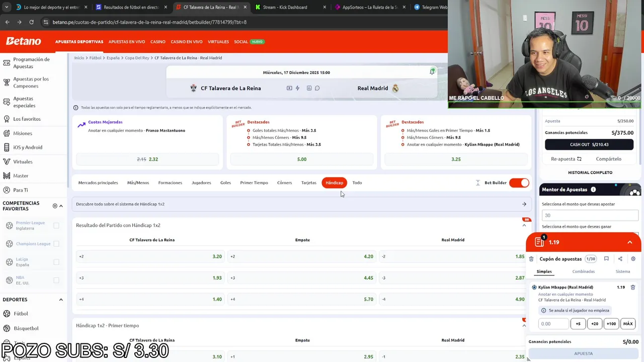Check the Premier League Inglaterra checkbox
Screen dimensions: 644x362
coord(56,225)
